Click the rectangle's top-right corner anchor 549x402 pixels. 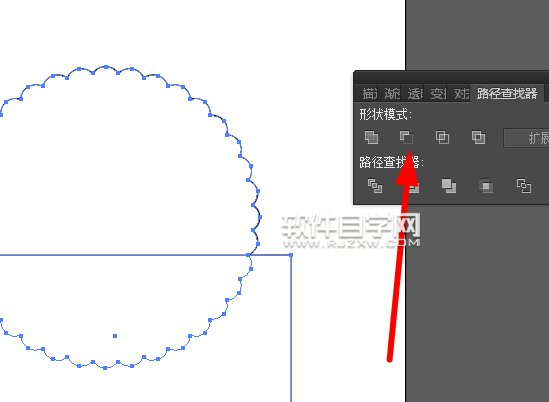(x=291, y=255)
